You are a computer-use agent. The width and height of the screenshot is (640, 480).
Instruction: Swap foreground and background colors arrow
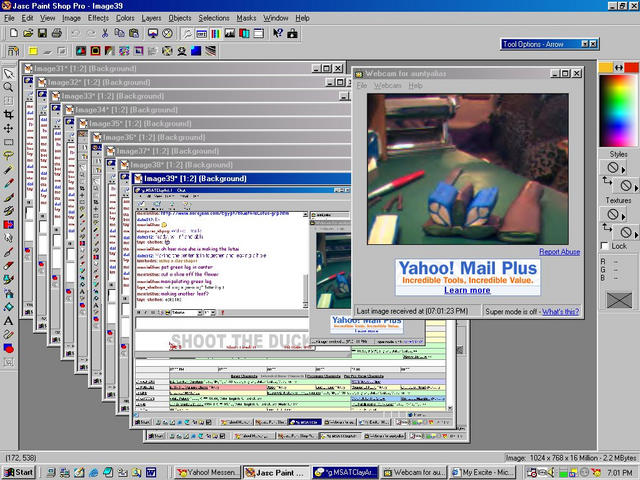619,68
